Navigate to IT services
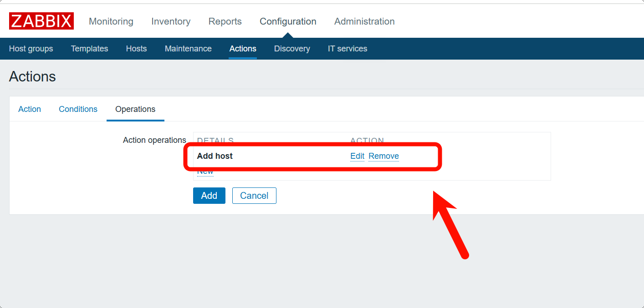Screen dimensions: 644x308 click(348, 49)
